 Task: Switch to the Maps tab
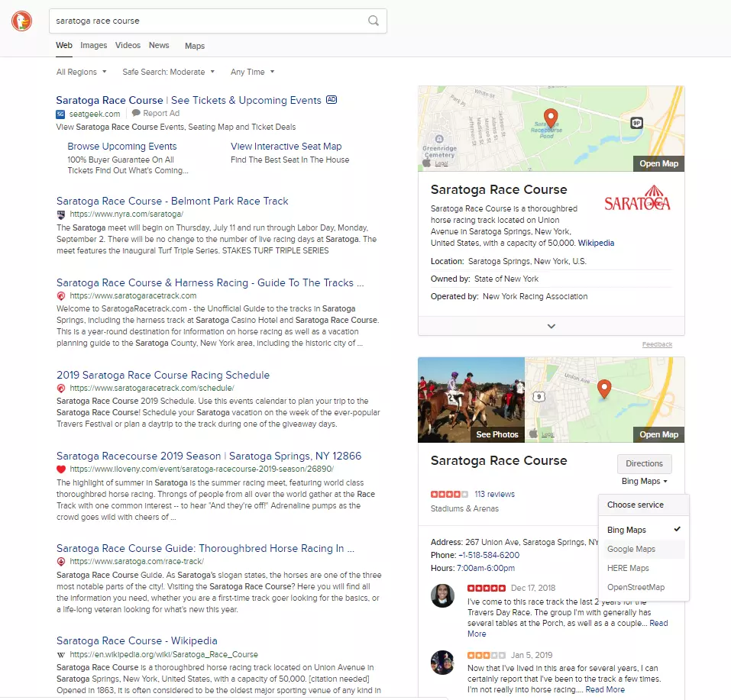pyautogui.click(x=194, y=46)
